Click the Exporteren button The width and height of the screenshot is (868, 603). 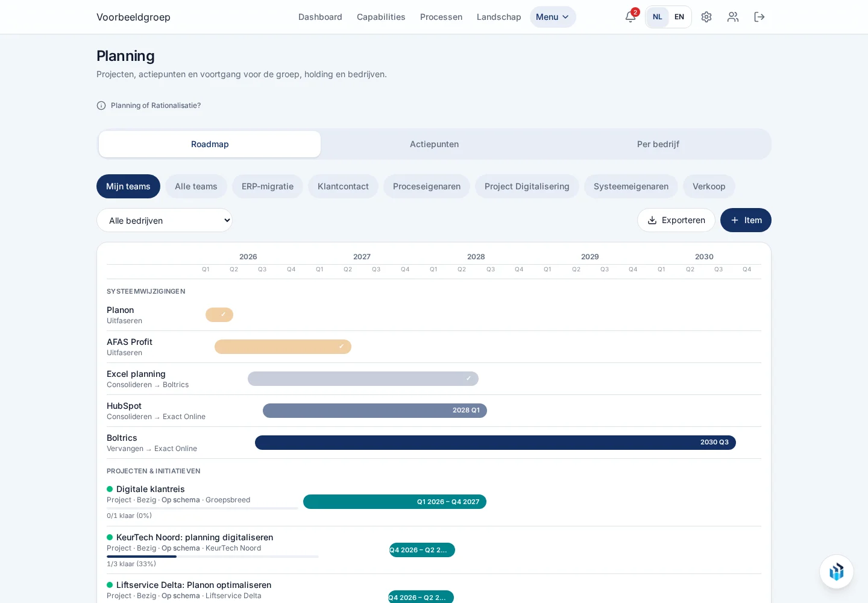pos(676,220)
